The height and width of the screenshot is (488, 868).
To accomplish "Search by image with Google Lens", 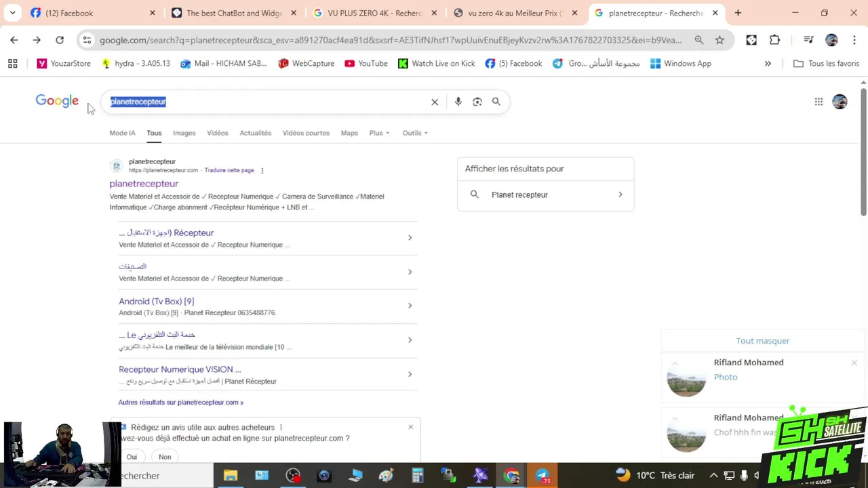I will [477, 102].
